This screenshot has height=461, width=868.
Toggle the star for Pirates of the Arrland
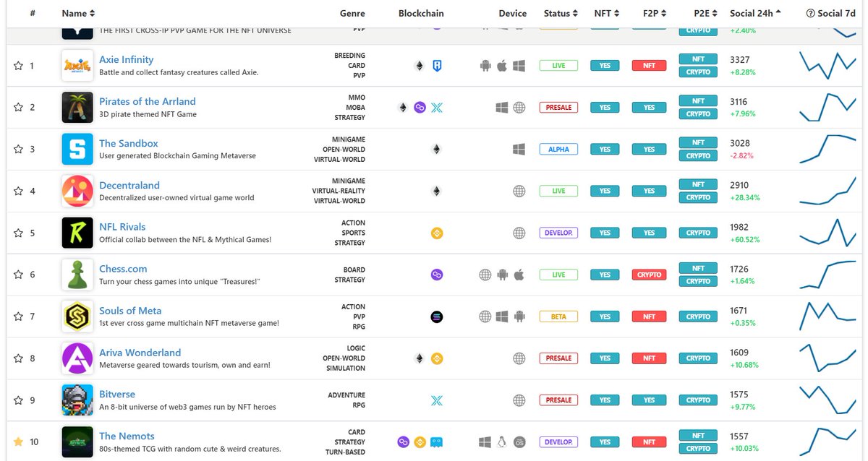tap(18, 108)
